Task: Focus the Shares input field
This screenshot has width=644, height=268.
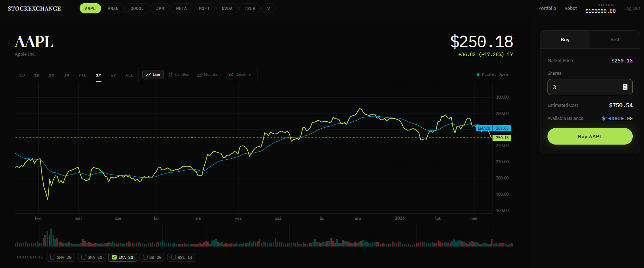Action: (590, 87)
